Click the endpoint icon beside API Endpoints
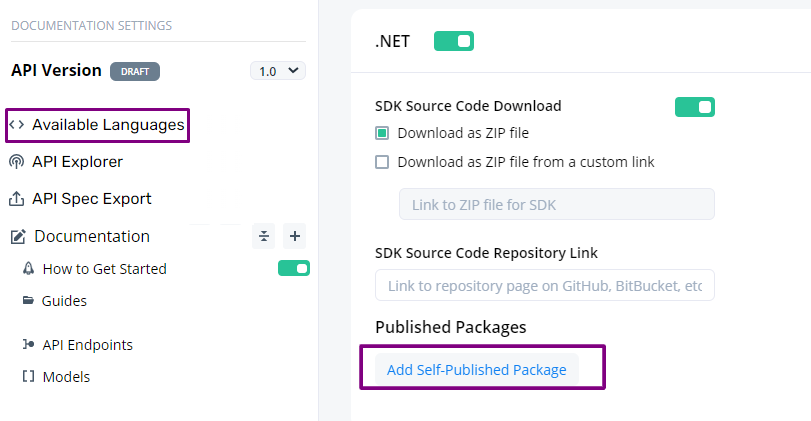 [x=28, y=344]
